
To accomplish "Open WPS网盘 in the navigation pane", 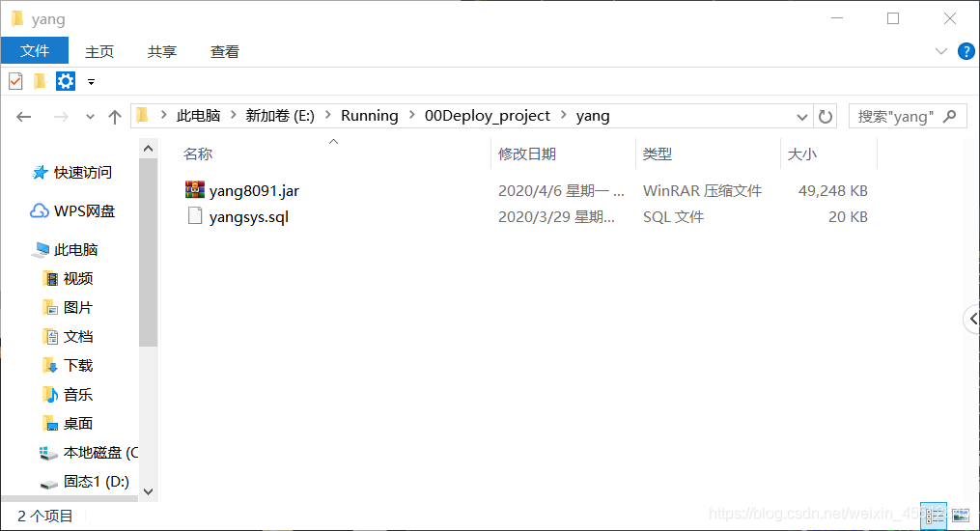I will click(84, 211).
